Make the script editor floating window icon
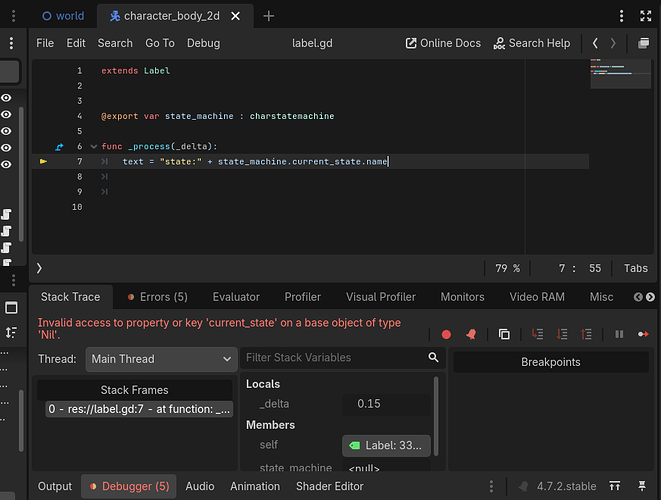This screenshot has width=661, height=500. point(643,43)
